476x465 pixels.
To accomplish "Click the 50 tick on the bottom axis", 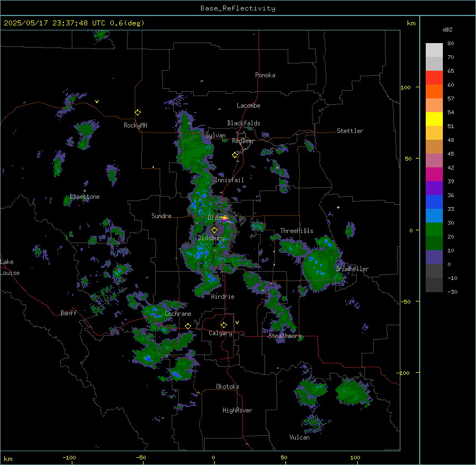I will (284, 457).
